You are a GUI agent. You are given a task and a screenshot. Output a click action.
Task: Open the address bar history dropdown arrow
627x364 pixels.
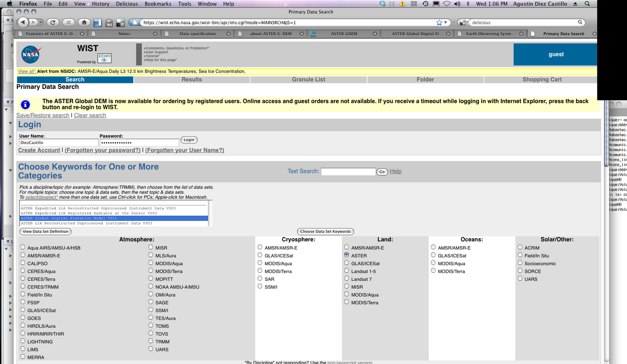[x=446, y=22]
